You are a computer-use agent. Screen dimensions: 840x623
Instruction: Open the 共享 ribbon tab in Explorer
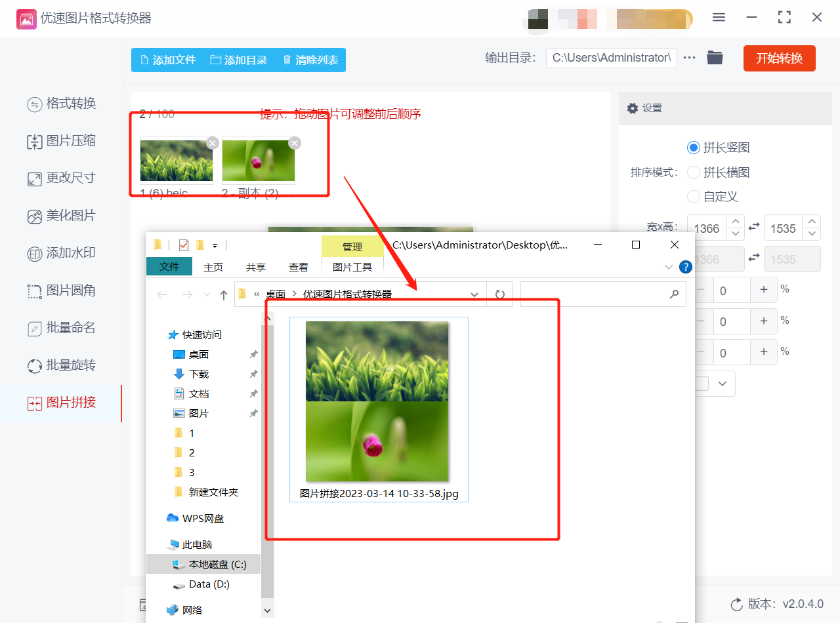click(256, 267)
